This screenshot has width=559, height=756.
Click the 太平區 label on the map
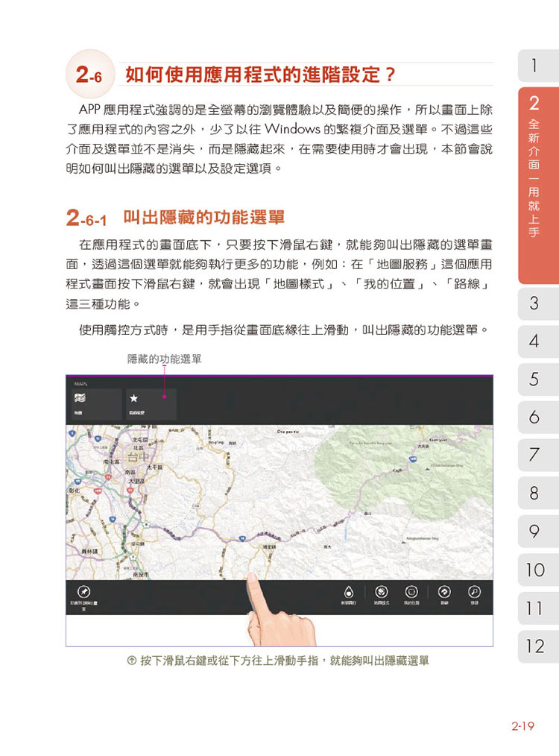[x=155, y=467]
